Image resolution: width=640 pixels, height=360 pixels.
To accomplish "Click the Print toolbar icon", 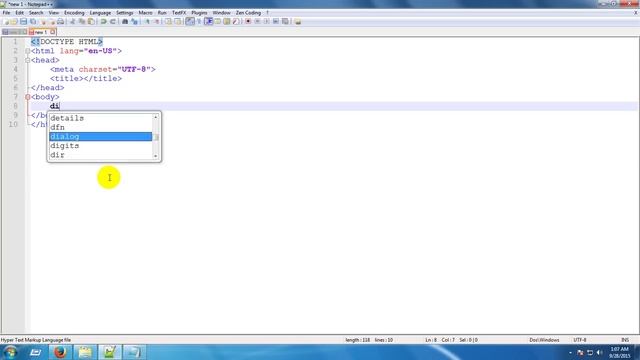I will click(x=60, y=21).
